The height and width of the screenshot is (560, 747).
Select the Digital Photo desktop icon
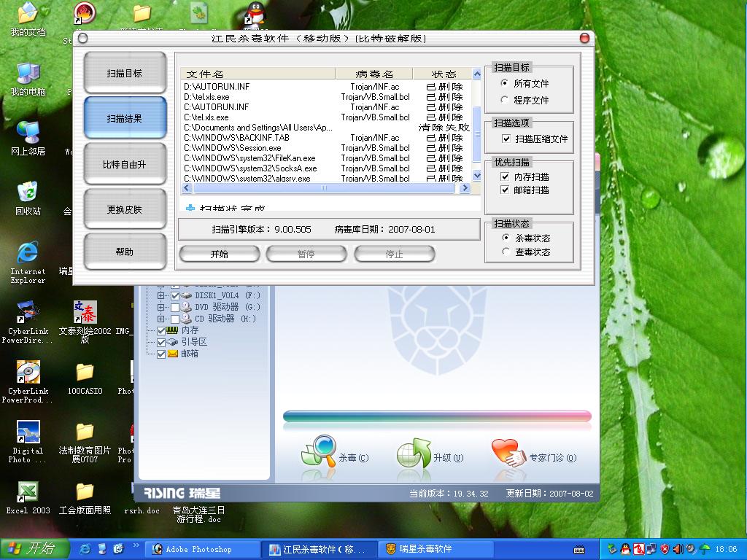click(28, 441)
